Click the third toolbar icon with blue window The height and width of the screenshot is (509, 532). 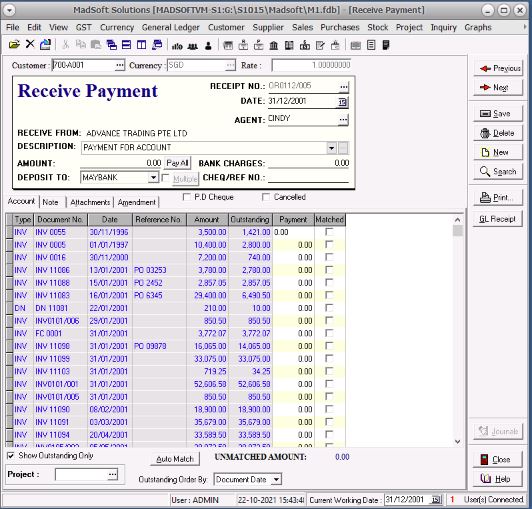coord(45,44)
